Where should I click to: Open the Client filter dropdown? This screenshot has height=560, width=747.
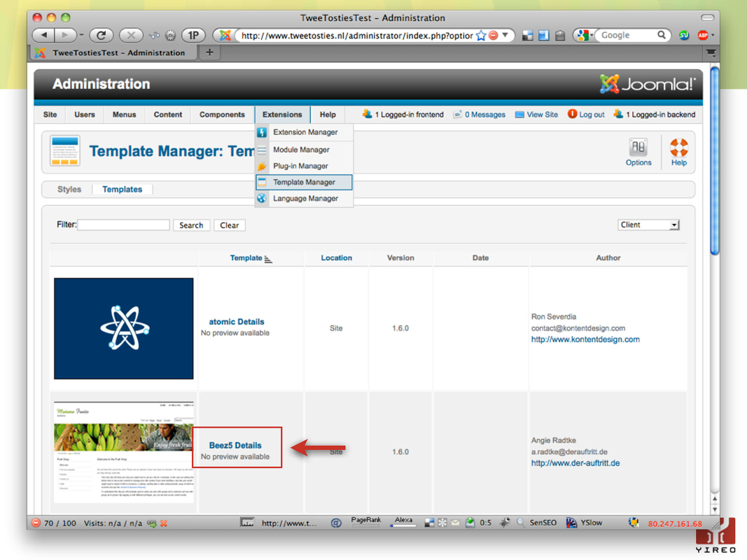point(648,225)
